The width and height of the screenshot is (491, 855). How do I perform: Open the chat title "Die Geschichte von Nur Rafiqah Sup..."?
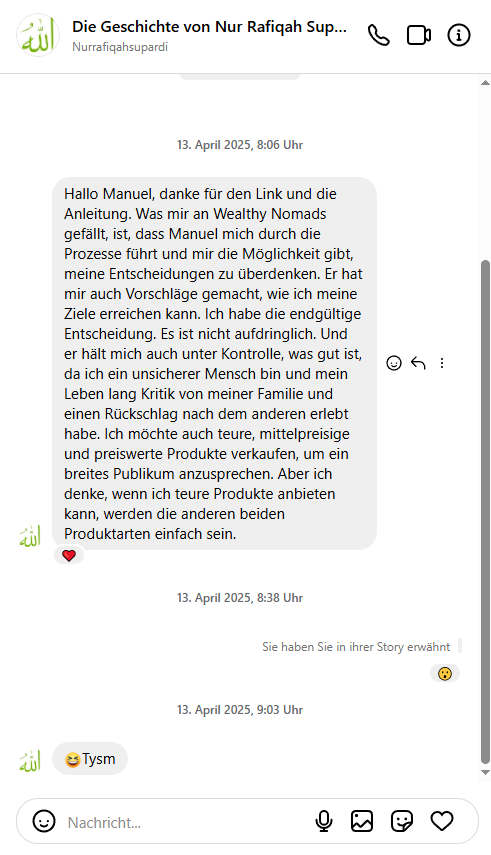click(209, 27)
